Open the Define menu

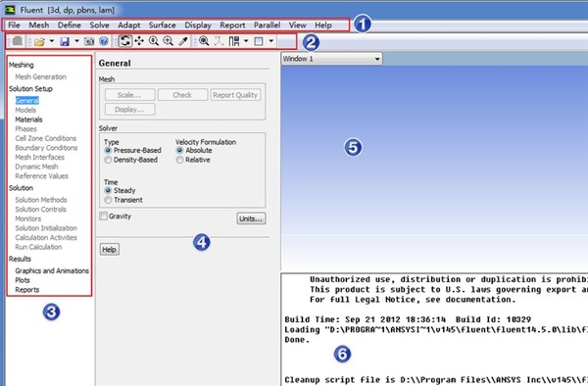click(70, 25)
